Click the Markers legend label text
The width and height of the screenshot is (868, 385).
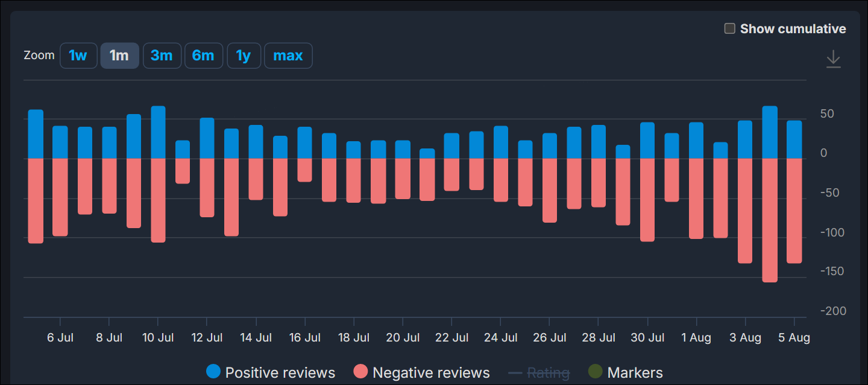pyautogui.click(x=635, y=373)
